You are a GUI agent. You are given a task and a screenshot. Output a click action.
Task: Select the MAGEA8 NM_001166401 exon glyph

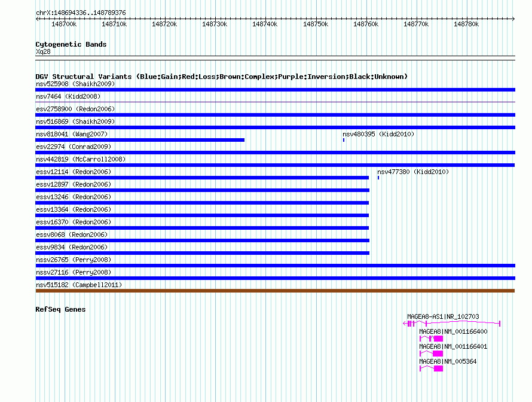pyautogui.click(x=431, y=354)
